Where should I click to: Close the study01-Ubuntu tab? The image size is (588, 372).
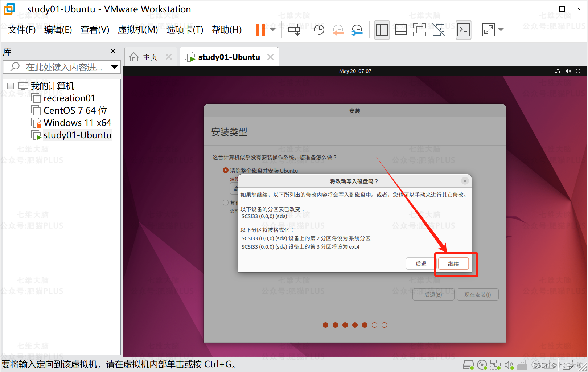tap(270, 57)
